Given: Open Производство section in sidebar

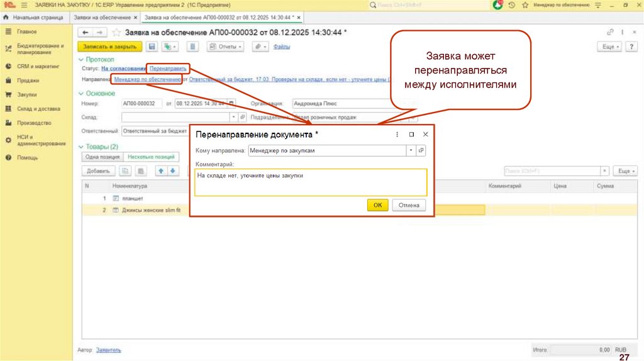Looking at the screenshot, I should [x=34, y=123].
